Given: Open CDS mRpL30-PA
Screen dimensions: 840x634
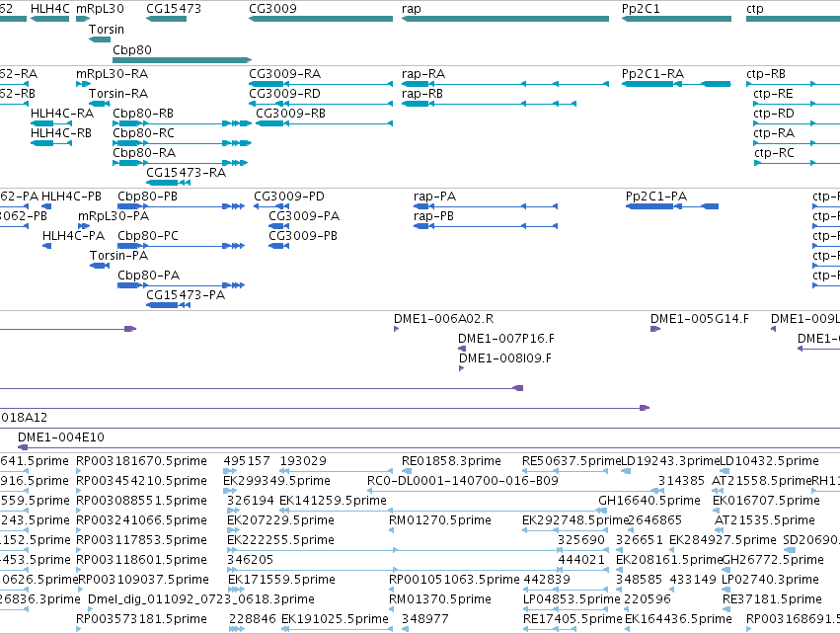Looking at the screenshot, I should tap(114, 216).
